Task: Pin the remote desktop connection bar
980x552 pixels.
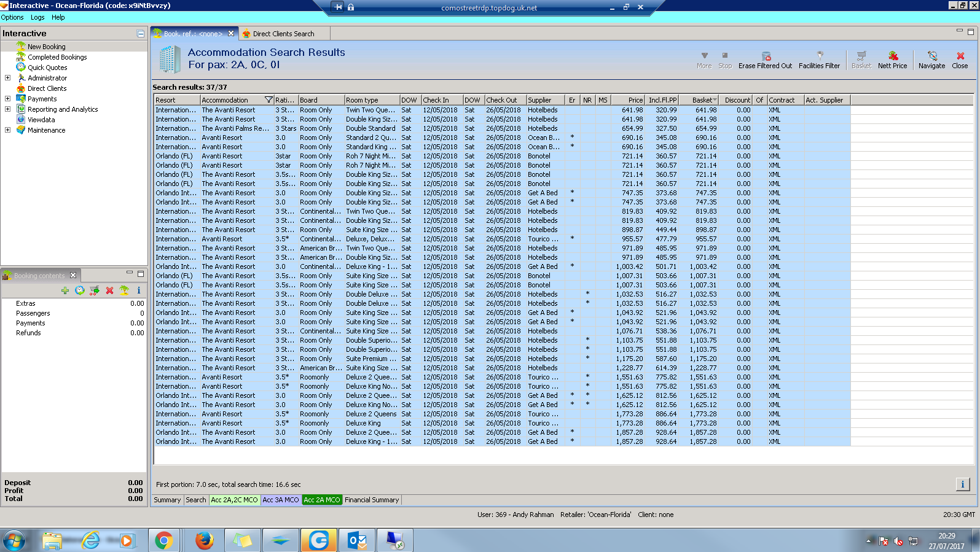Action: coord(339,7)
